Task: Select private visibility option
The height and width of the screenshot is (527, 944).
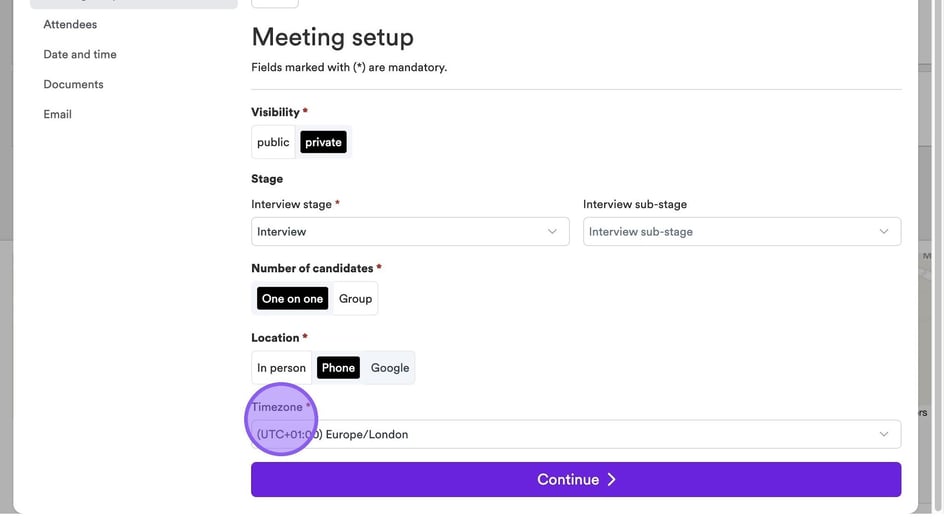Action: (x=323, y=142)
